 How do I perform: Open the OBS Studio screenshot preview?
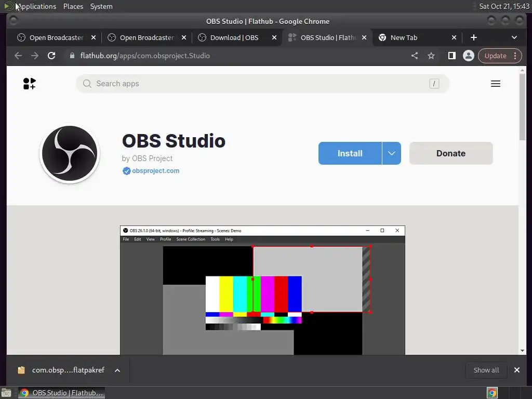pyautogui.click(x=262, y=290)
